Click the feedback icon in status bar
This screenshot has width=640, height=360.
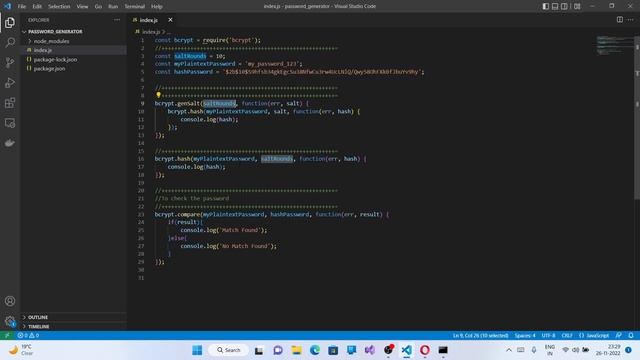coord(619,335)
